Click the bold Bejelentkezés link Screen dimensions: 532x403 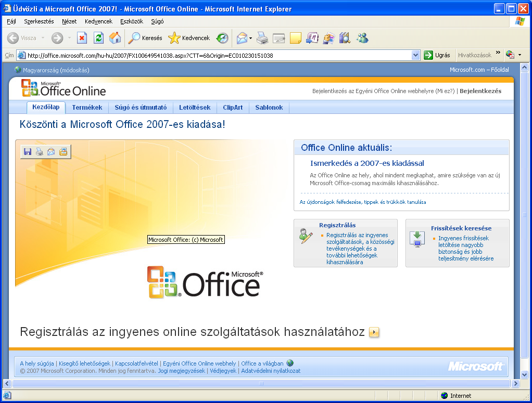tap(480, 91)
